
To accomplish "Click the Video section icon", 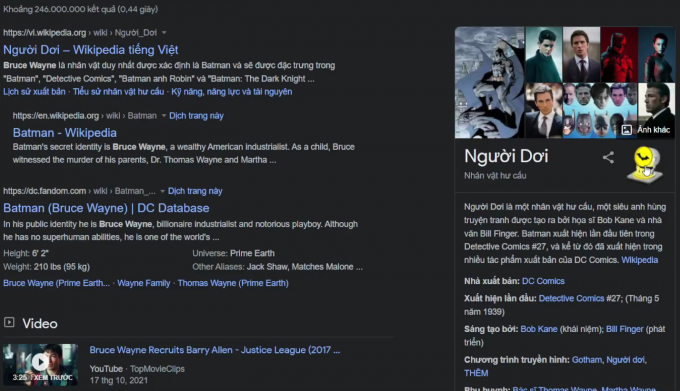I will [x=9, y=323].
